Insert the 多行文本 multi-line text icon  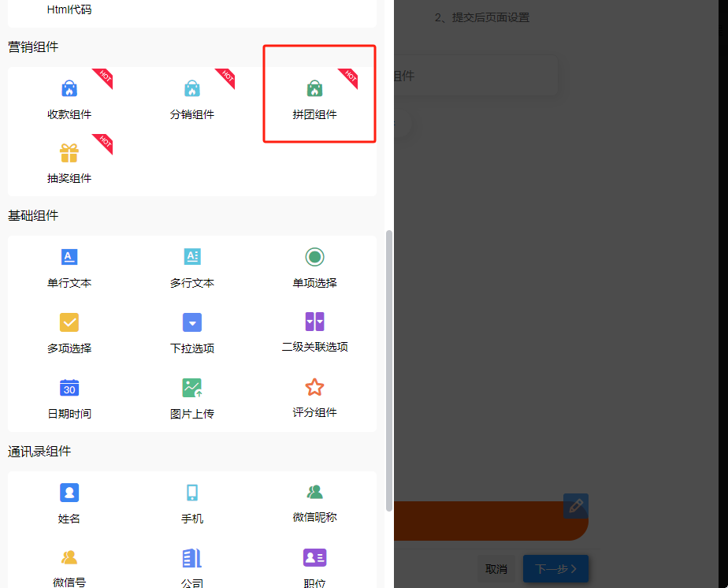(192, 256)
